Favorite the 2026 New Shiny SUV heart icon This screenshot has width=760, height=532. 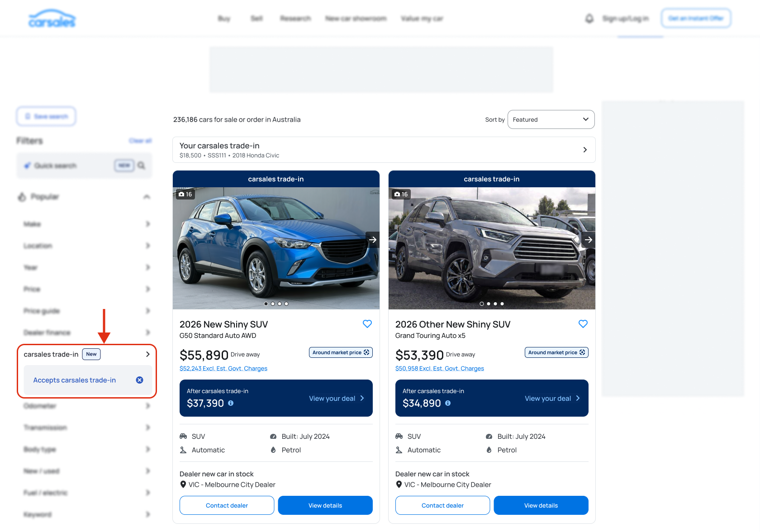367,324
